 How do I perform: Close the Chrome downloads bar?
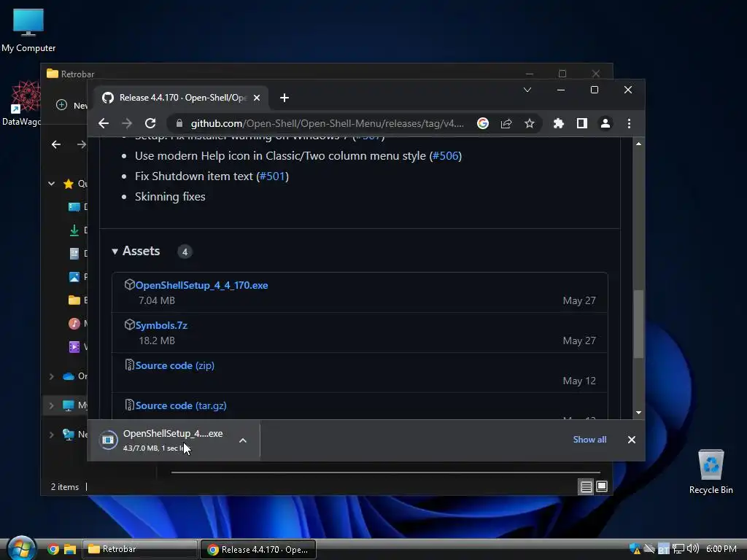[x=631, y=440]
